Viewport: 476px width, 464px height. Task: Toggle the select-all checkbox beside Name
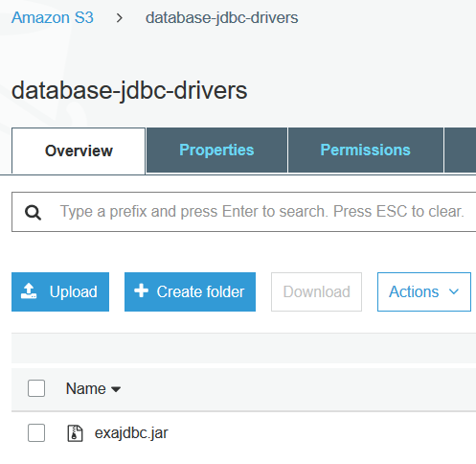tap(36, 388)
